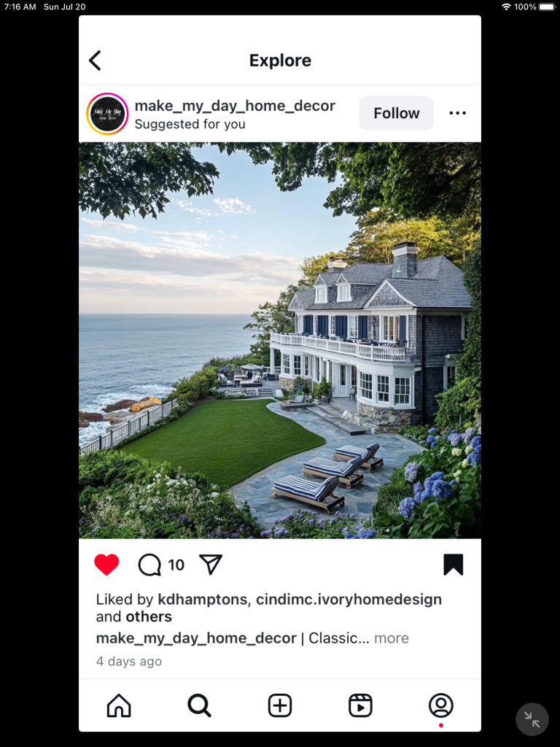Expand the caption by tapping more
Image resolution: width=560 pixels, height=747 pixels.
(x=392, y=638)
